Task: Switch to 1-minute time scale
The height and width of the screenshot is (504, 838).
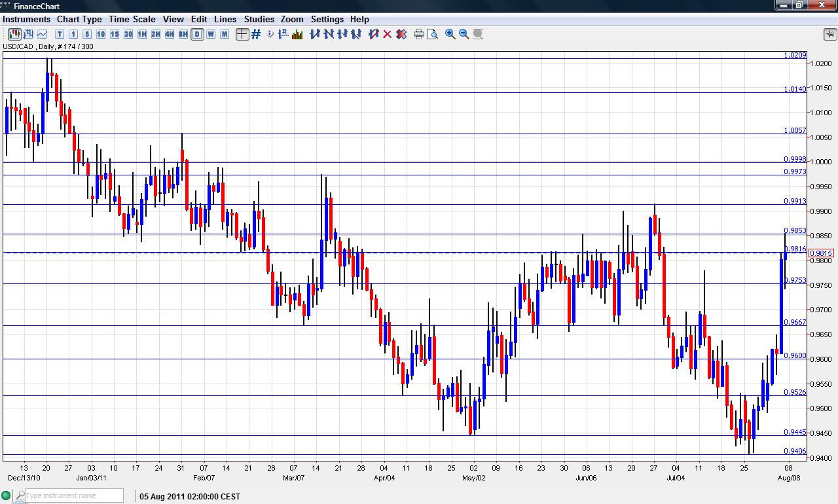Action: pyautogui.click(x=73, y=34)
